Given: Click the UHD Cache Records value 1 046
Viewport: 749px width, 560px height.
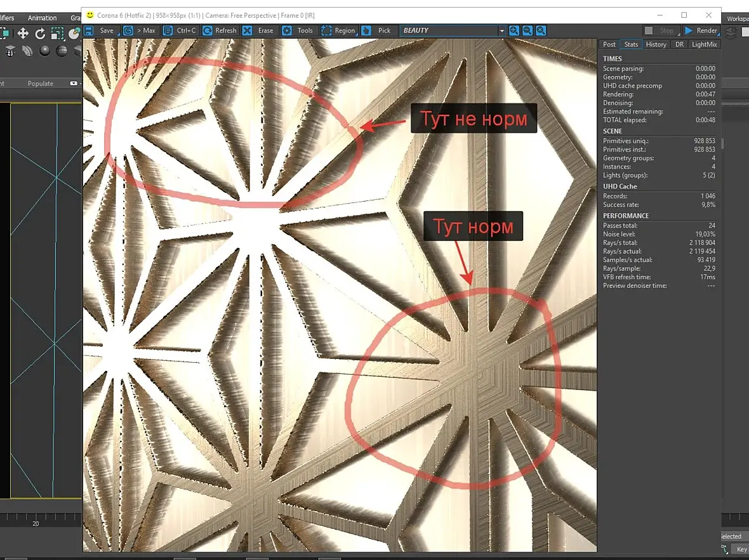Looking at the screenshot, I should click(x=708, y=196).
